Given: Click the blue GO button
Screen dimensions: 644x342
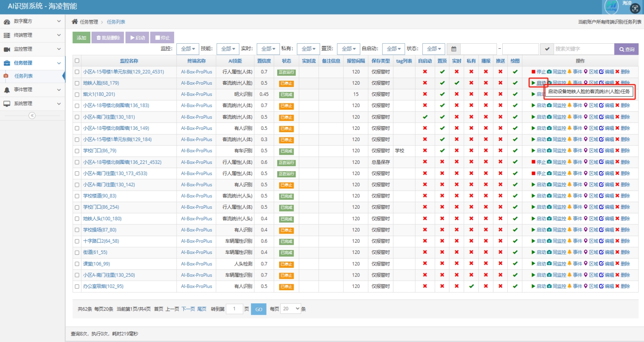Looking at the screenshot, I should tap(258, 309).
